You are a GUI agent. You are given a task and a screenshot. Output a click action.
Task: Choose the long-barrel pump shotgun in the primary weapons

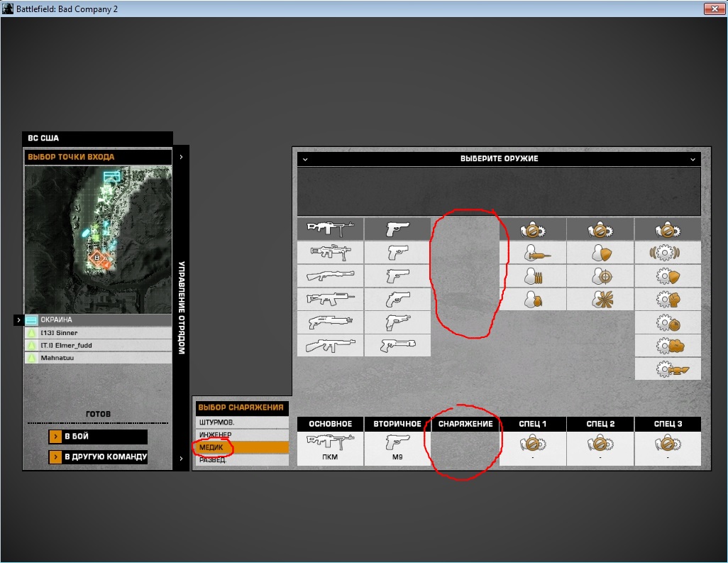click(x=330, y=276)
